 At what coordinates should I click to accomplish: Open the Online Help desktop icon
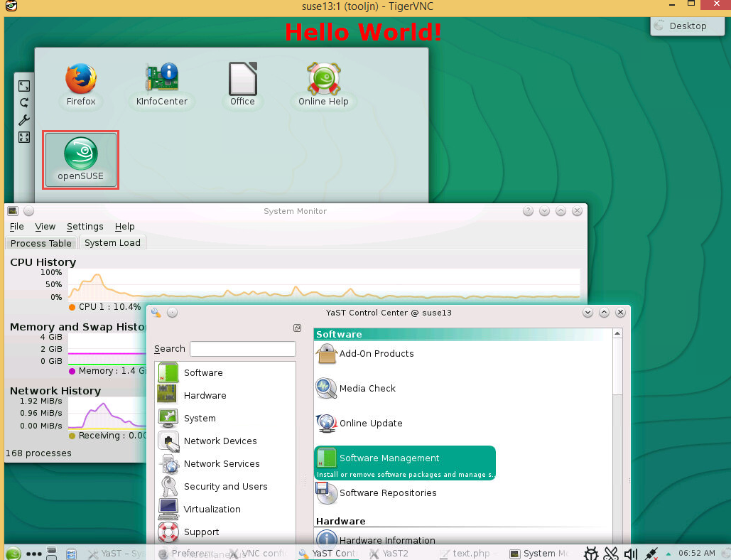(x=323, y=85)
